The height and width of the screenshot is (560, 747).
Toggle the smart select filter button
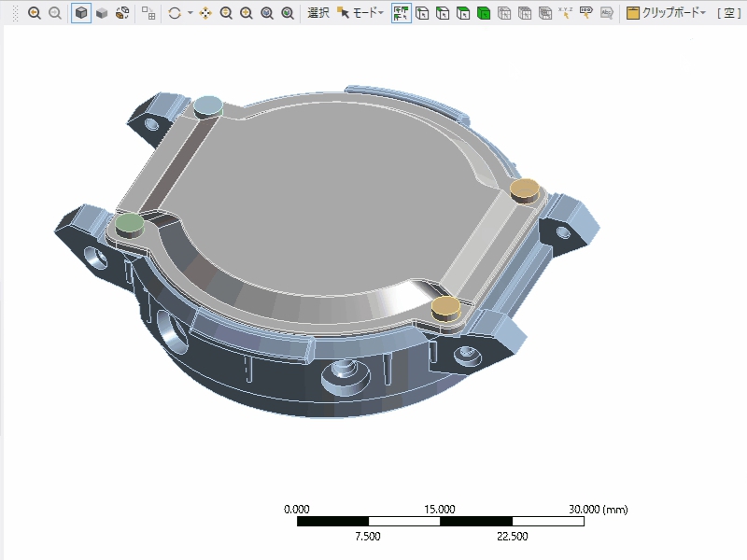click(402, 13)
